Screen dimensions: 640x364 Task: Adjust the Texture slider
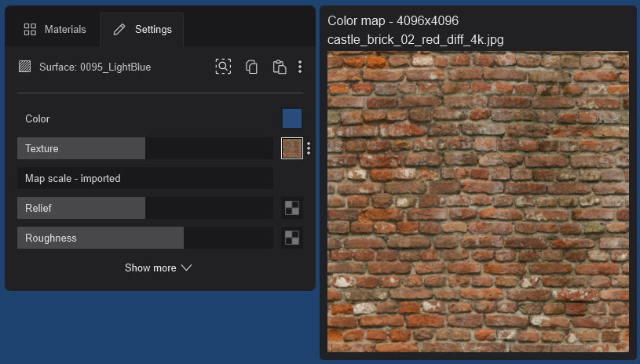[145, 148]
